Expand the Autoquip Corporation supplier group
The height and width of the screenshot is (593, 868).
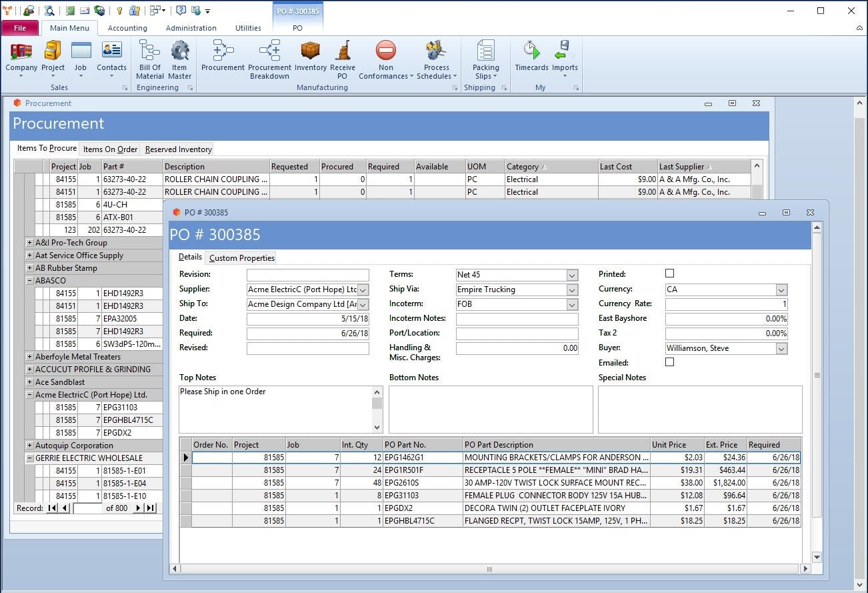click(x=29, y=446)
